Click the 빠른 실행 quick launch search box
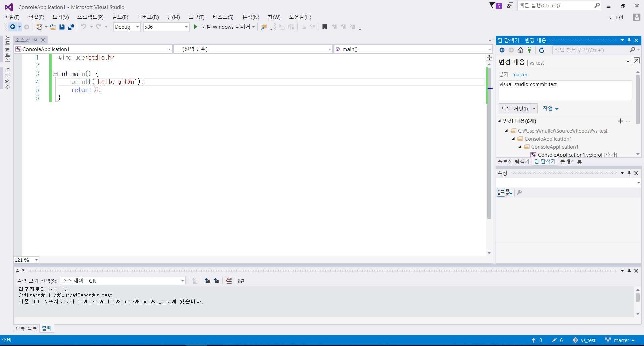This screenshot has height=346, width=644. point(559,6)
